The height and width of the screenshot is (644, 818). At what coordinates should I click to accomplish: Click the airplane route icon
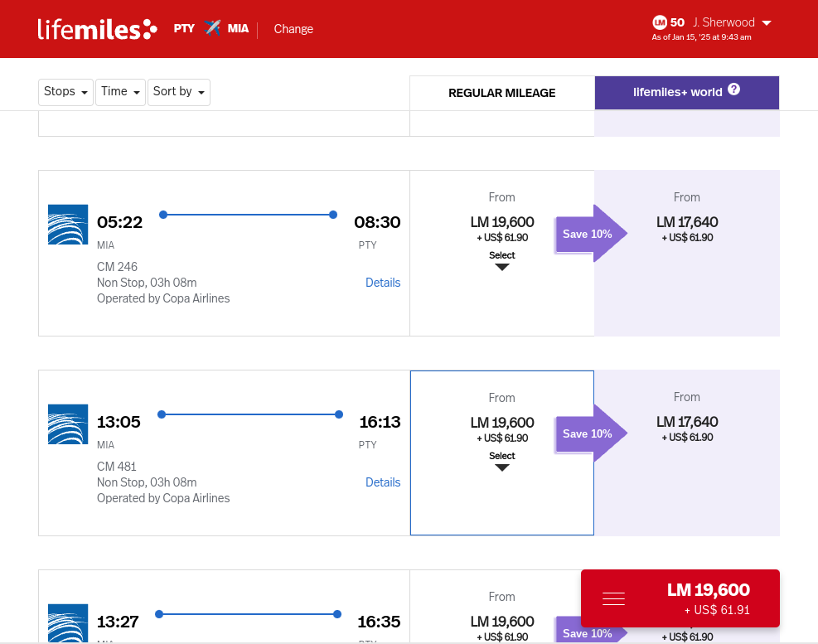[212, 27]
